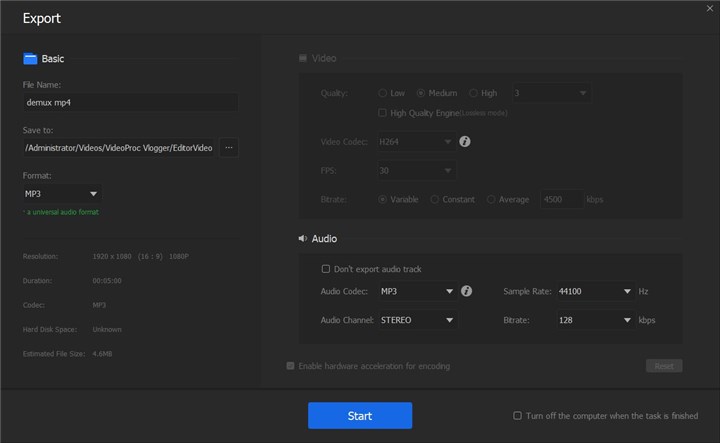Image resolution: width=720 pixels, height=443 pixels.
Task: Enable Don't export audio track
Action: click(326, 269)
